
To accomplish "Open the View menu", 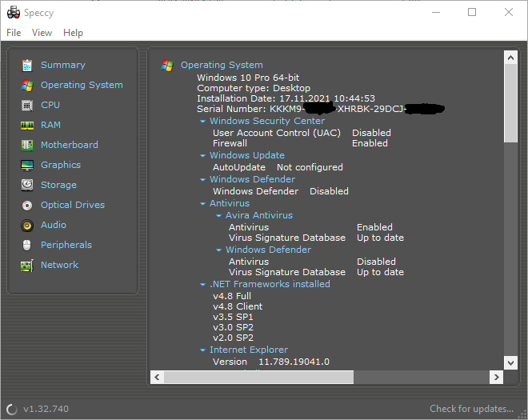I will coord(42,33).
